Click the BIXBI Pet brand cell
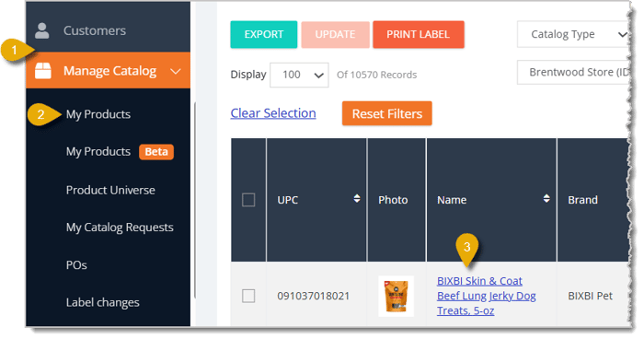 [x=591, y=297]
